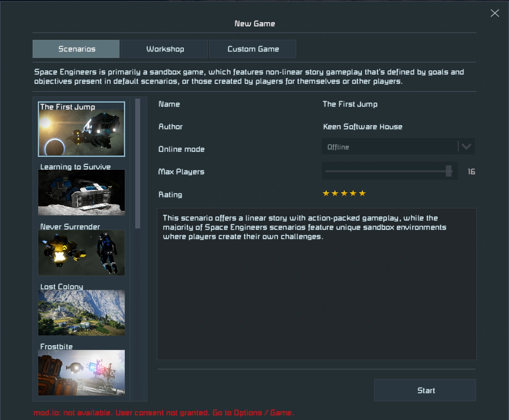Close the New Game dialog
The image size is (509, 420).
pyautogui.click(x=495, y=13)
